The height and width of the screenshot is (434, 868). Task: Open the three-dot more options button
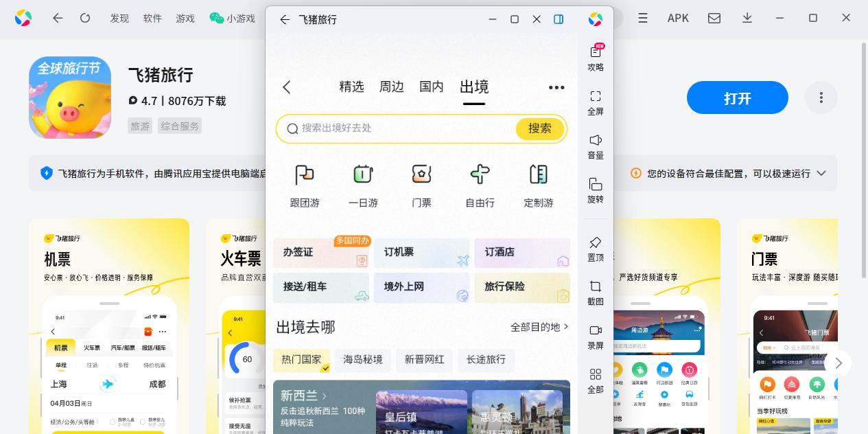pos(821,98)
